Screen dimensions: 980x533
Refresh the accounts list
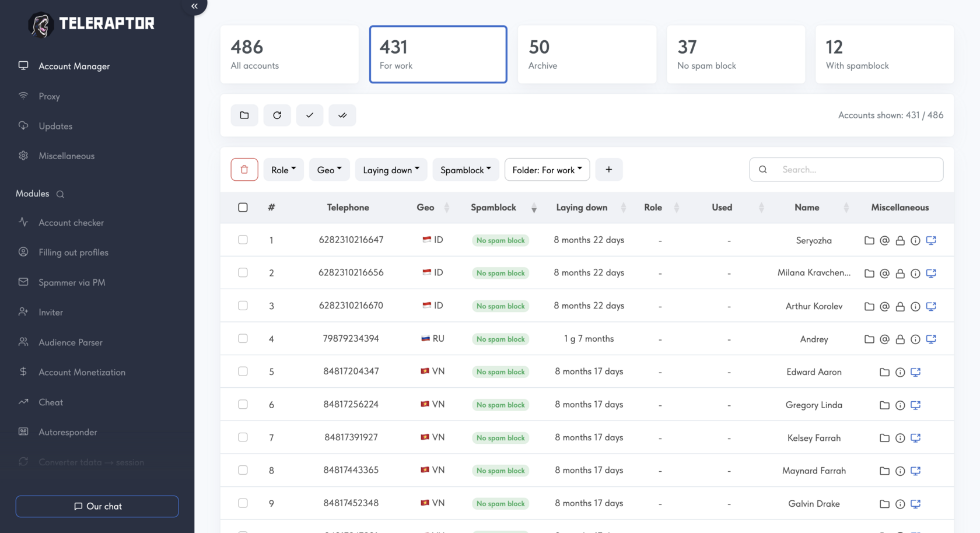tap(277, 115)
